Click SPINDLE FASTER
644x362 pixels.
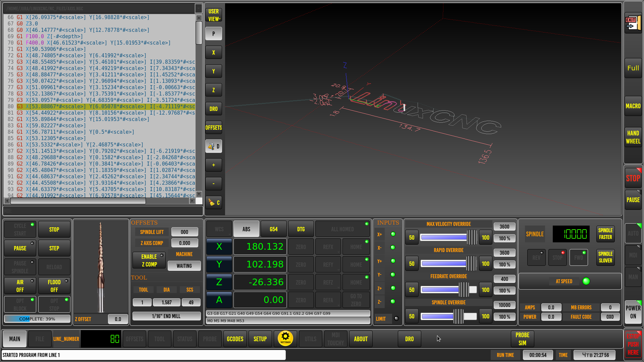tap(605, 234)
